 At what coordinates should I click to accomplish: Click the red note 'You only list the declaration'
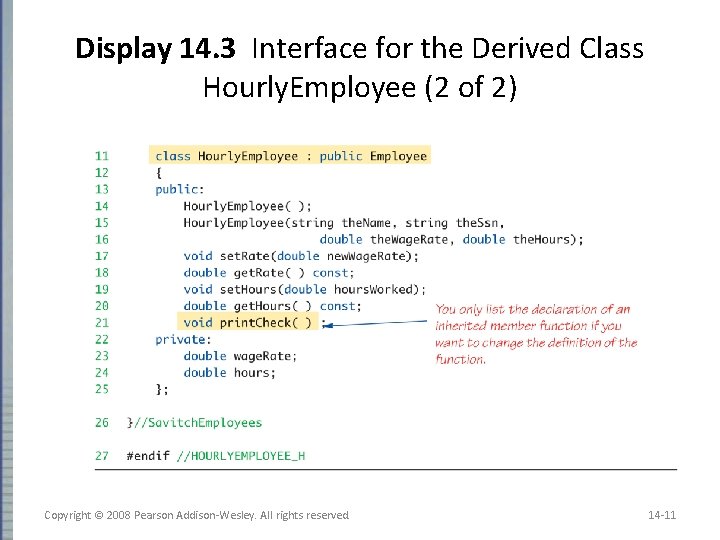coord(536,334)
